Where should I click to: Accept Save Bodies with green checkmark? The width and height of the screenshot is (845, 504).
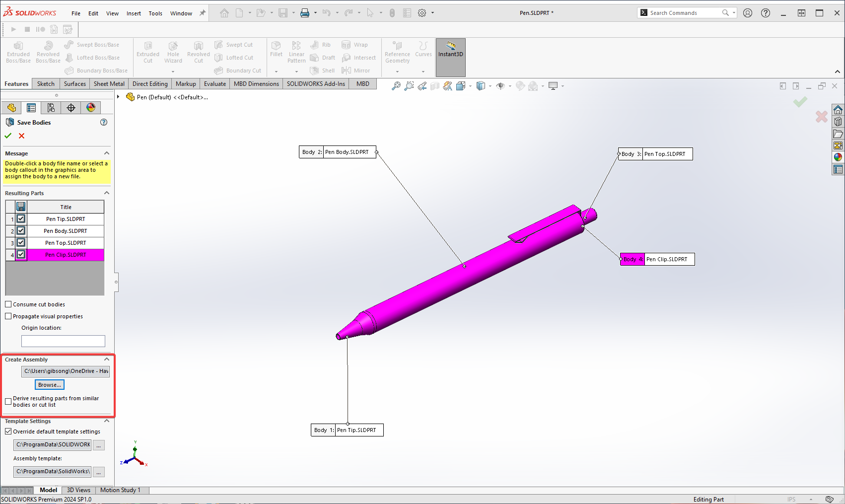tap(8, 136)
